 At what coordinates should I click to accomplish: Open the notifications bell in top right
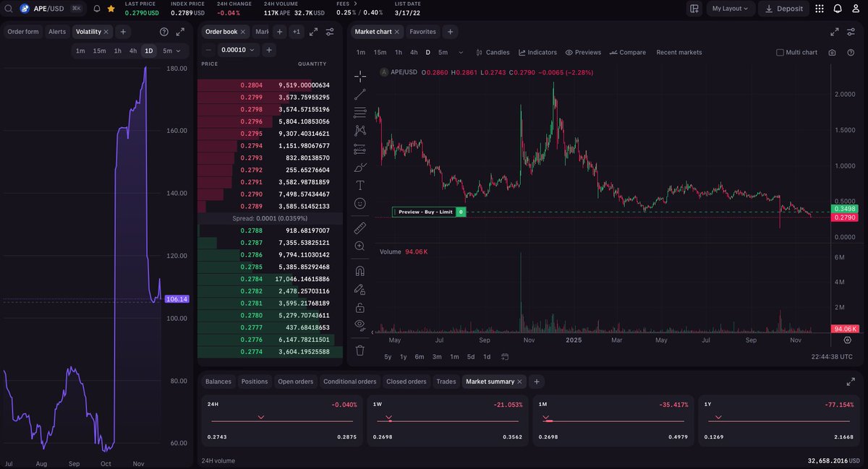tap(838, 9)
